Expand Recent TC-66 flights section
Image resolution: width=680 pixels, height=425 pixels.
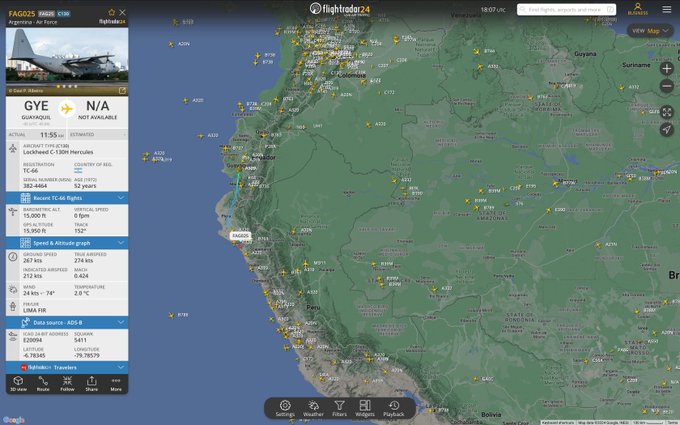point(67,198)
